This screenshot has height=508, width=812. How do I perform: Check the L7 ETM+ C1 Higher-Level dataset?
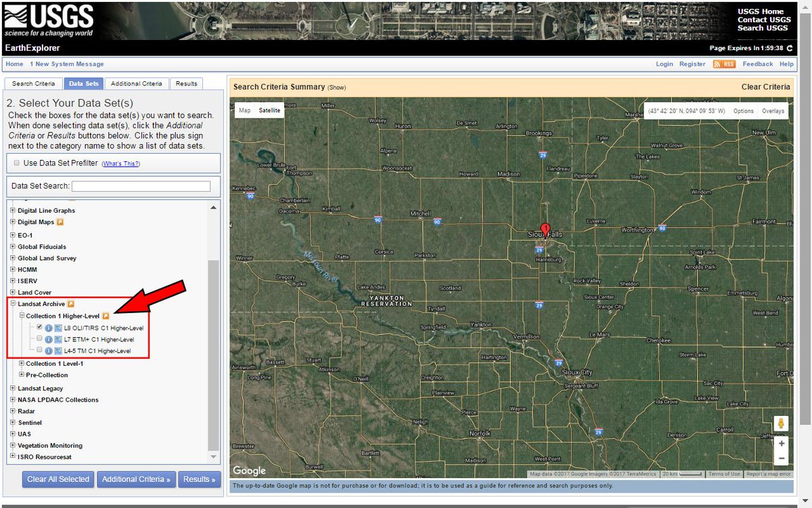tap(39, 339)
